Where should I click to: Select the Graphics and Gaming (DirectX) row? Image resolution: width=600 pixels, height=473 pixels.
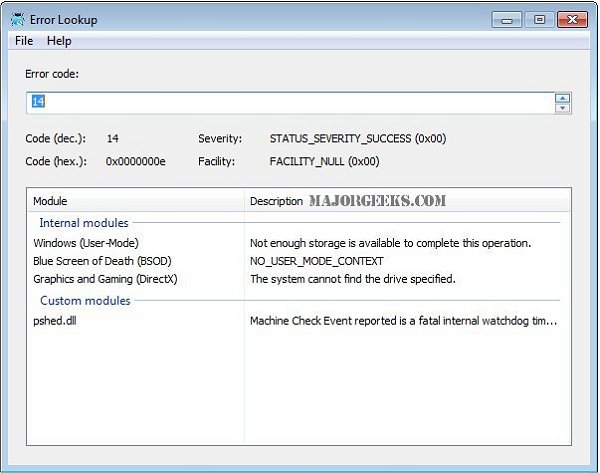click(x=105, y=279)
